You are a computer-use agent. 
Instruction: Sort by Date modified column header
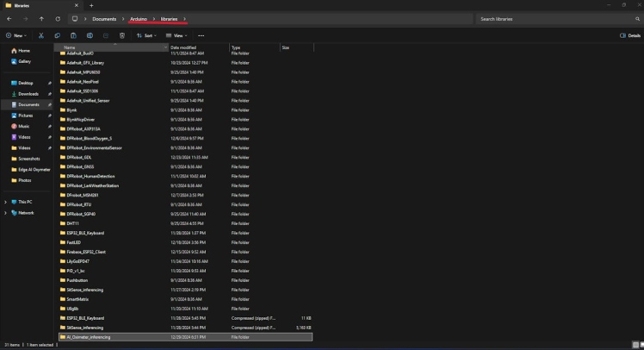(181, 47)
